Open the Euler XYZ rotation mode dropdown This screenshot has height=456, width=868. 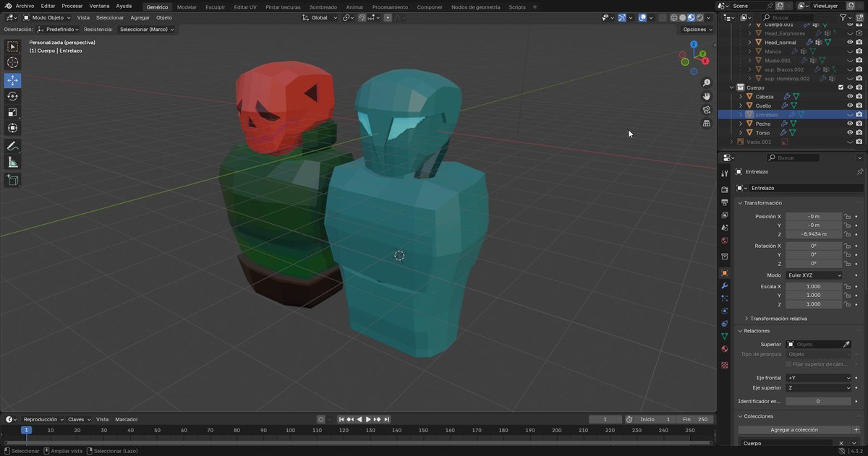pos(814,275)
